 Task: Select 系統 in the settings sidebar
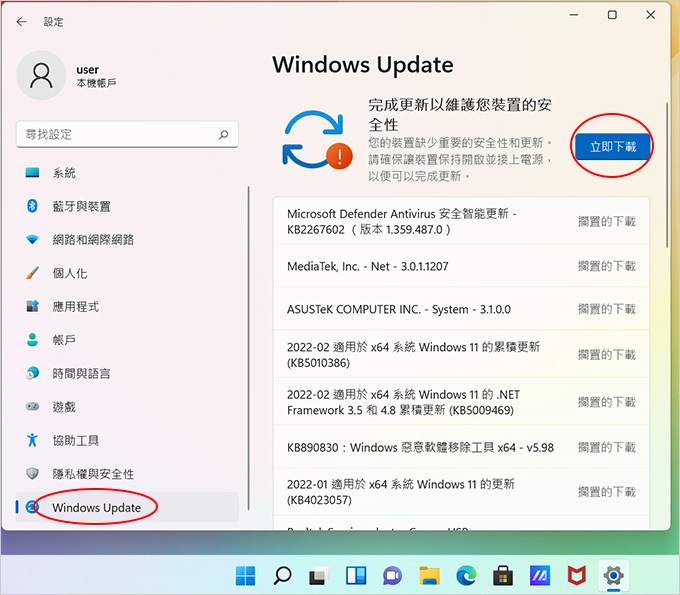point(127,173)
